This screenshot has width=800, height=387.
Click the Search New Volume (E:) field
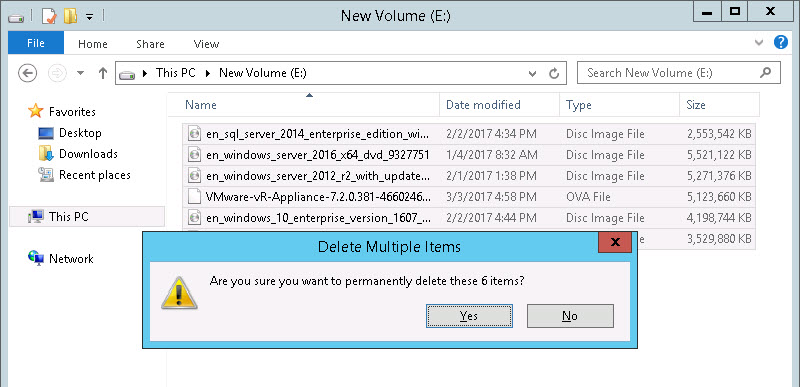679,73
